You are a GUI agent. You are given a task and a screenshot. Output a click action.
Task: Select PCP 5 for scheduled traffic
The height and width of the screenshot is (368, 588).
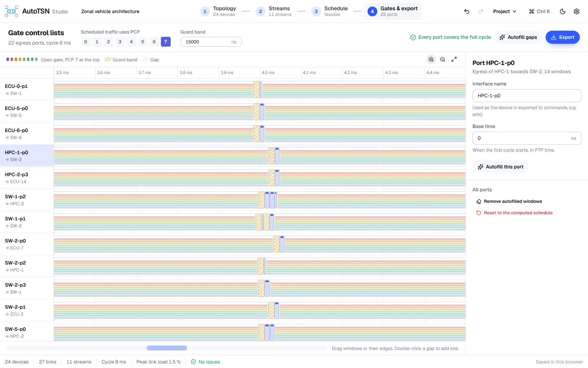click(x=143, y=42)
